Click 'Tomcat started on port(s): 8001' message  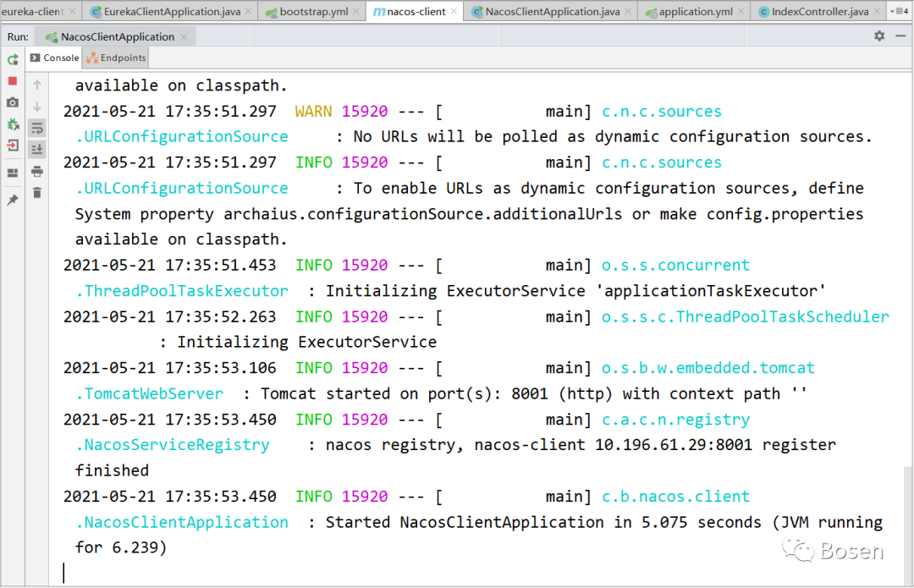pos(404,393)
